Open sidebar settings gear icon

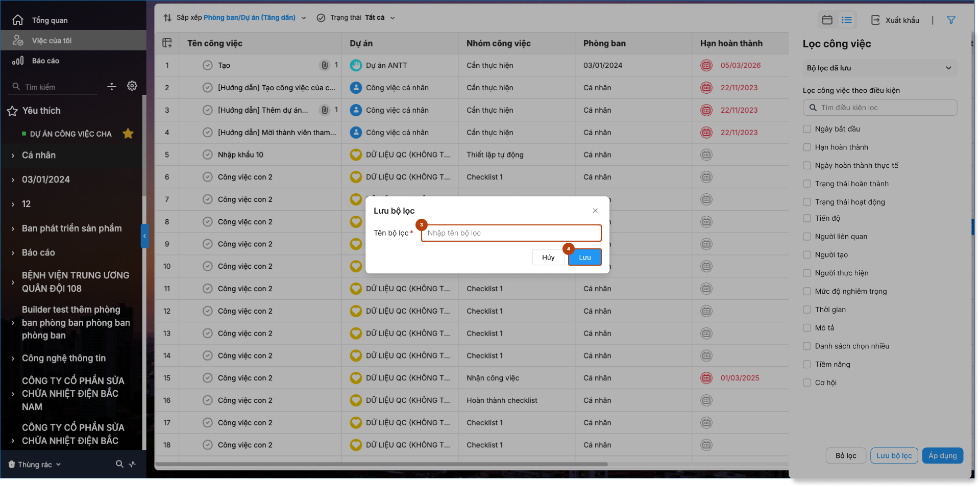pyautogui.click(x=132, y=86)
